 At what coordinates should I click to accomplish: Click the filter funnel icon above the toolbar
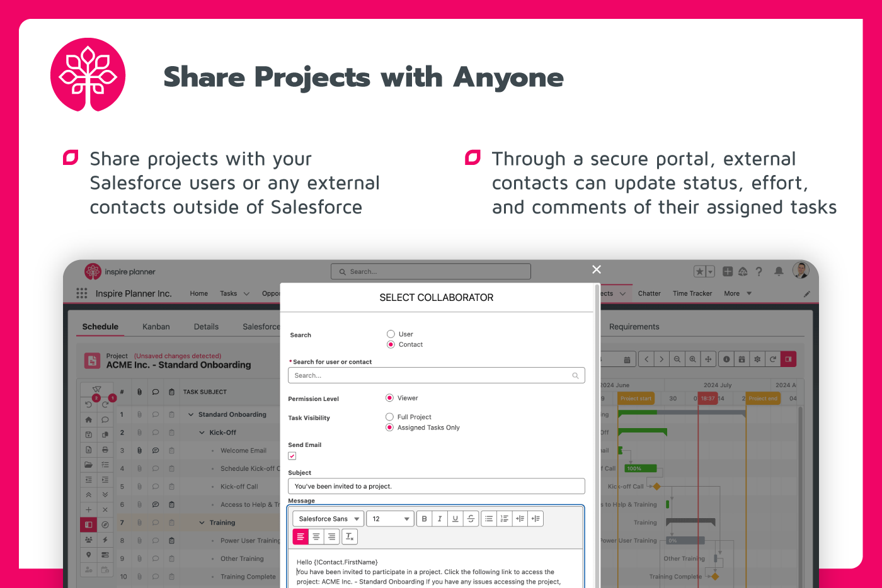tap(96, 390)
